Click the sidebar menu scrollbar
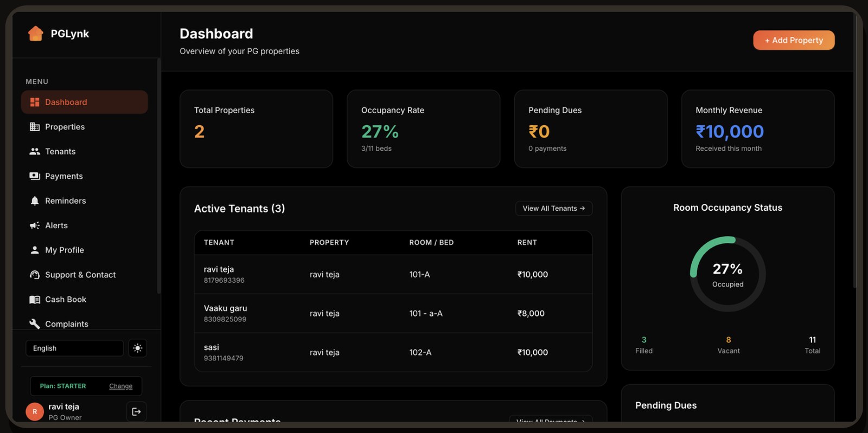The image size is (868, 433). tap(158, 176)
